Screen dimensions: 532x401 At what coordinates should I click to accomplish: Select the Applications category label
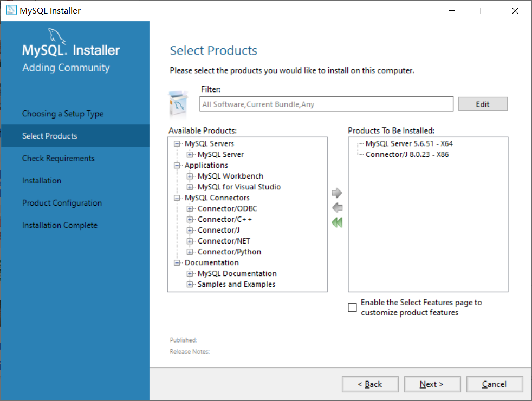(206, 166)
